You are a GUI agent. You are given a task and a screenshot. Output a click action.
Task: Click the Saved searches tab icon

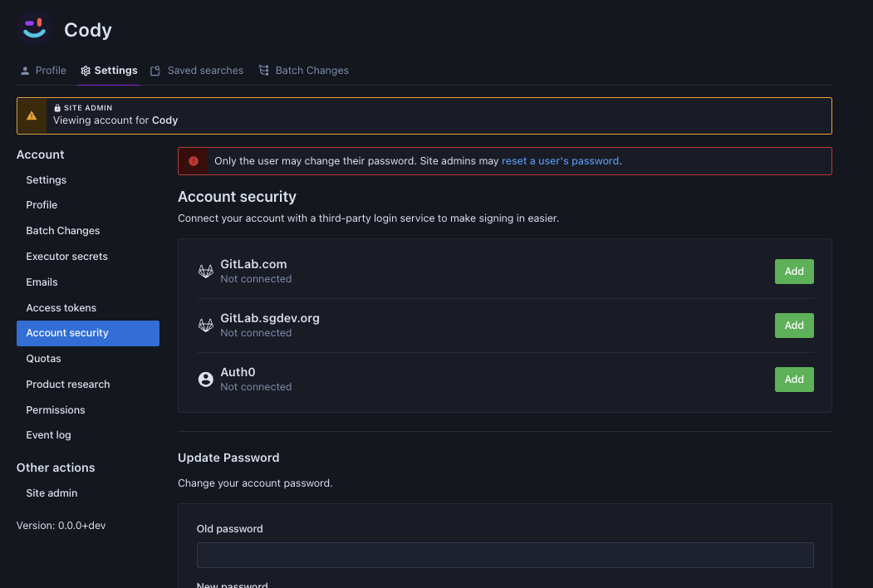click(155, 71)
